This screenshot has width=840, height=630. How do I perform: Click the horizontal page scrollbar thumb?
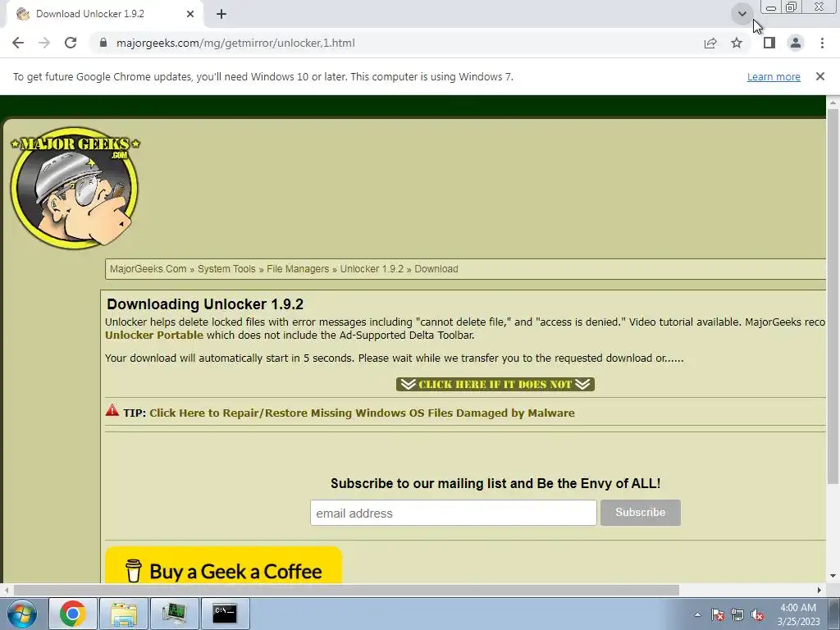(346, 590)
